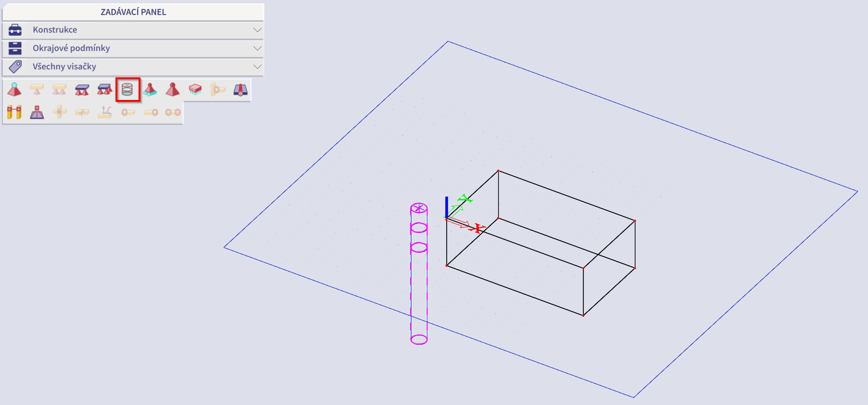Click the blue hinge on slab edge icon

point(240,90)
